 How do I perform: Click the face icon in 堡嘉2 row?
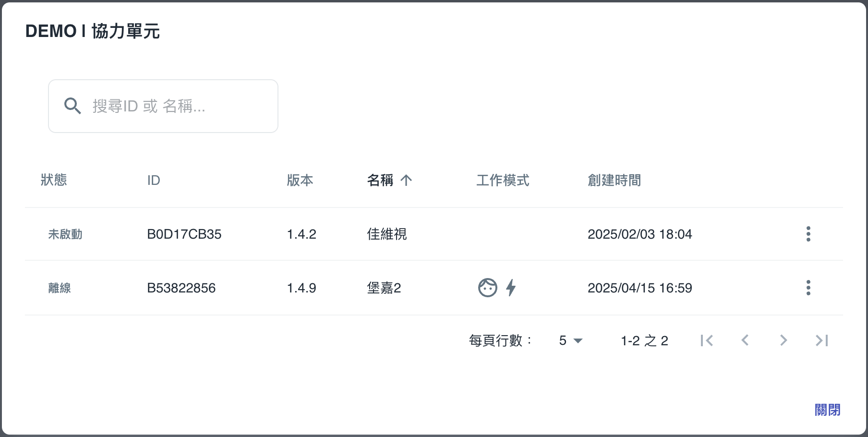pos(487,288)
